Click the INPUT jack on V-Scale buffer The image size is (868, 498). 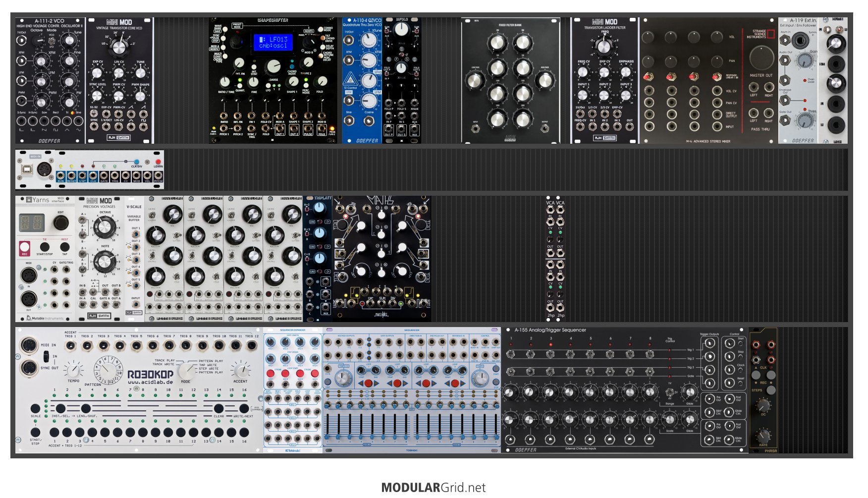[x=135, y=305]
